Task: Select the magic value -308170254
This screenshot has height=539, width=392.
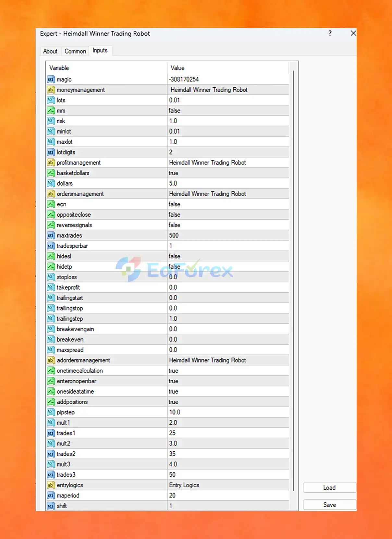Action: (184, 80)
